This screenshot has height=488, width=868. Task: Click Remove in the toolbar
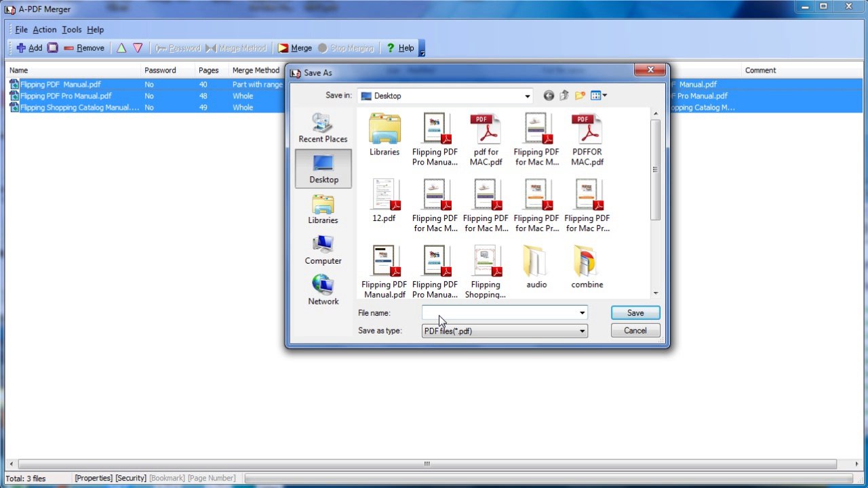(84, 48)
